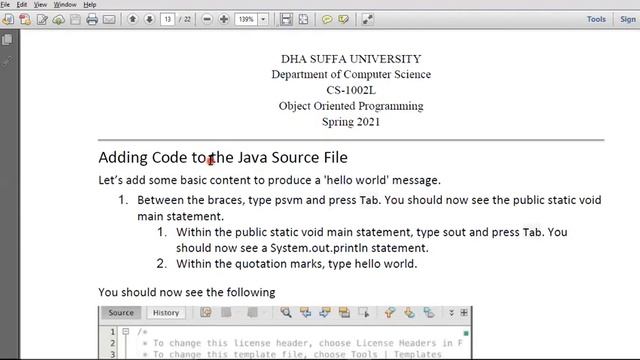Click the History tab in embedded editor
The width and height of the screenshot is (640, 360).
tap(166, 313)
